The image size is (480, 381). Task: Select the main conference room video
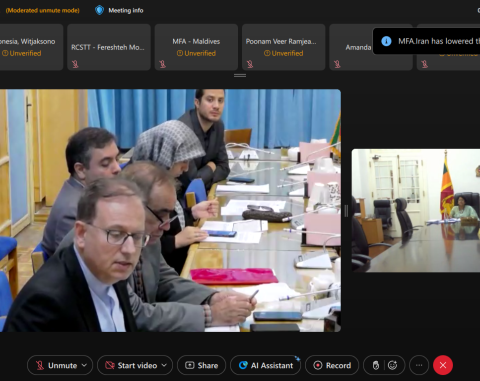(x=170, y=210)
